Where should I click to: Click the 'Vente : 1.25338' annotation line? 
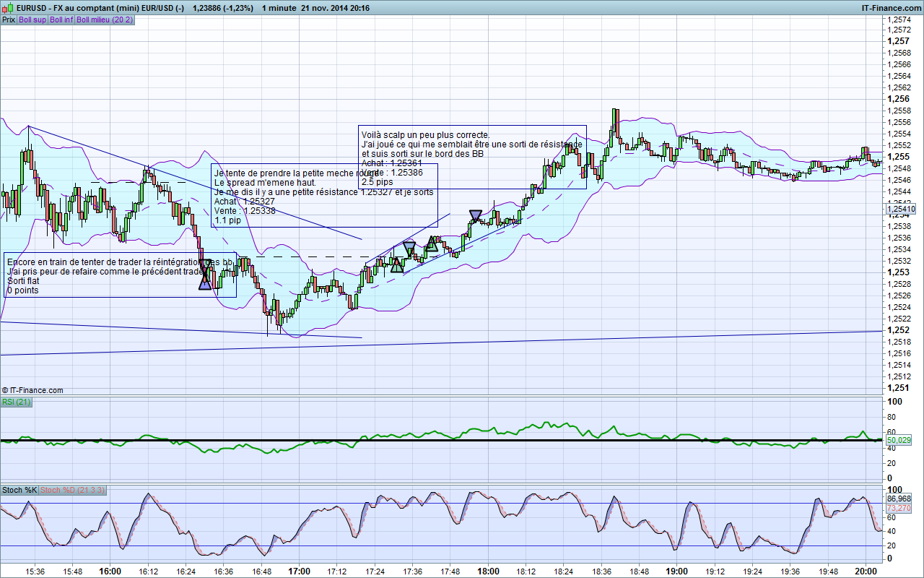click(245, 210)
